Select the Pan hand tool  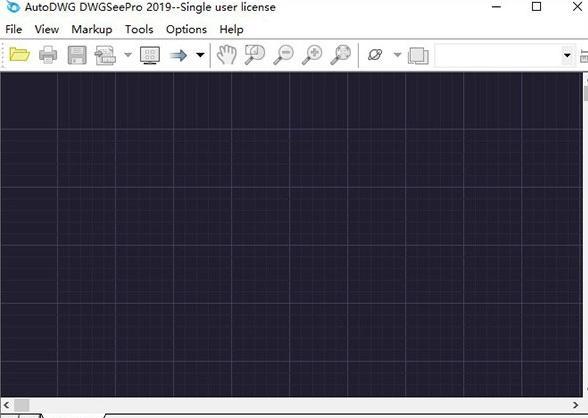[x=226, y=55]
